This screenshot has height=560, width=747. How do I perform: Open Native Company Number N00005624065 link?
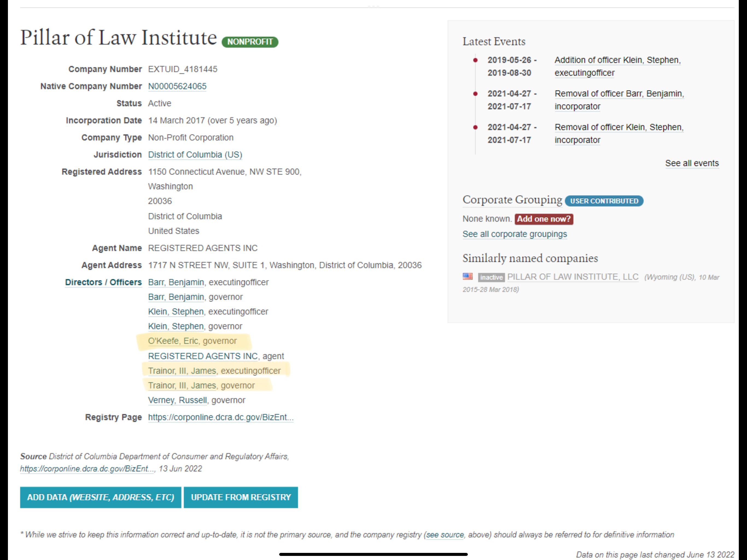(177, 86)
